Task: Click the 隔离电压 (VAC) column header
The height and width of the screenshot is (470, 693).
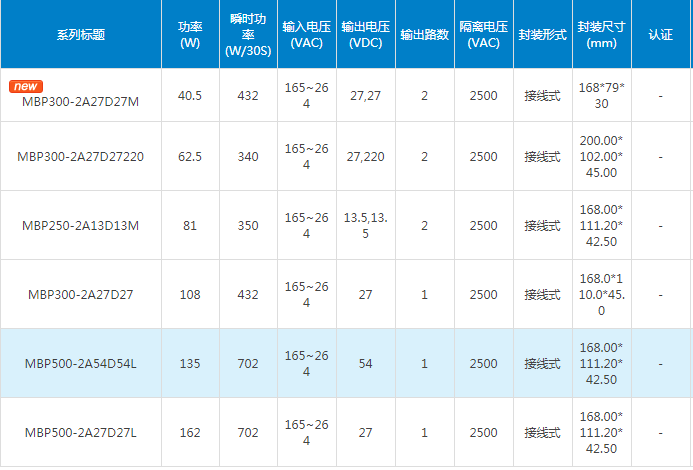Action: coord(483,34)
